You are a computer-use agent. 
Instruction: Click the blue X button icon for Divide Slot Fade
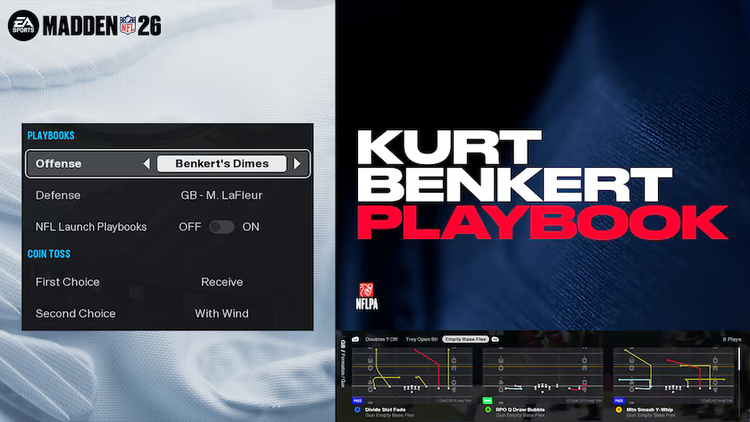click(x=357, y=410)
